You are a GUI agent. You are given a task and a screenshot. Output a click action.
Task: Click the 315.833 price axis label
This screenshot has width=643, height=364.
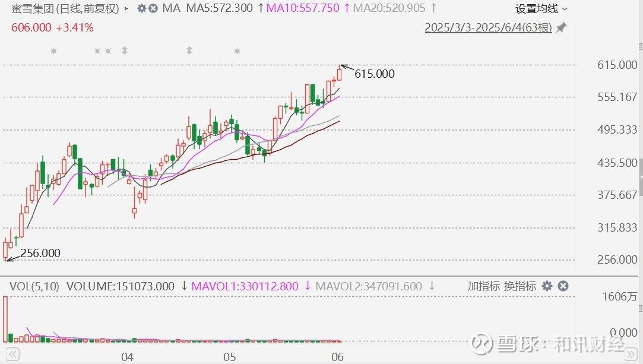pyautogui.click(x=617, y=227)
